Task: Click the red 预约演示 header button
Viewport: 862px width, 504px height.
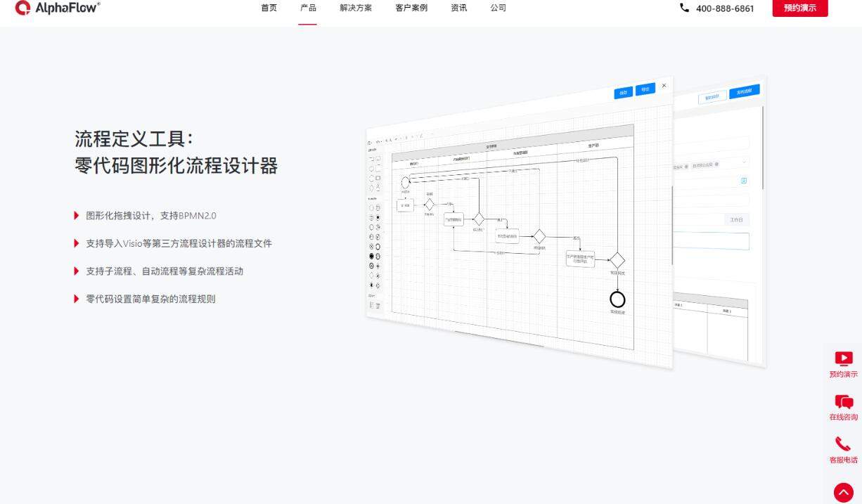Action: coord(800,8)
